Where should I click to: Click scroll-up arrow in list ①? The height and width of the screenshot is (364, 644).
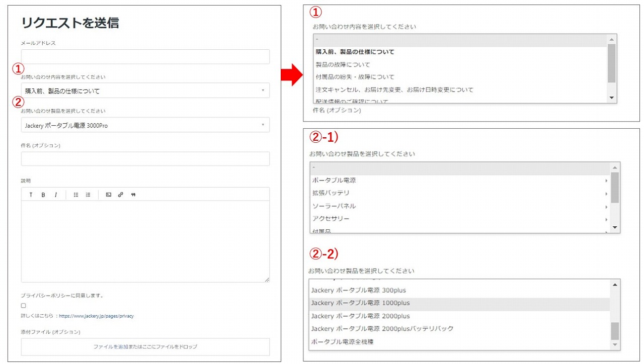[x=612, y=39]
